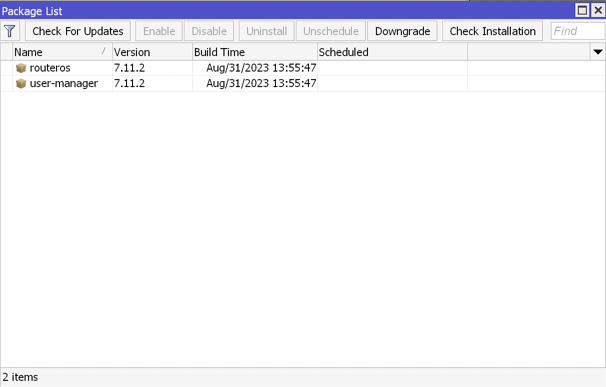Screen dimensions: 606x387
Task: Click the Unschedule button
Action: tap(331, 31)
